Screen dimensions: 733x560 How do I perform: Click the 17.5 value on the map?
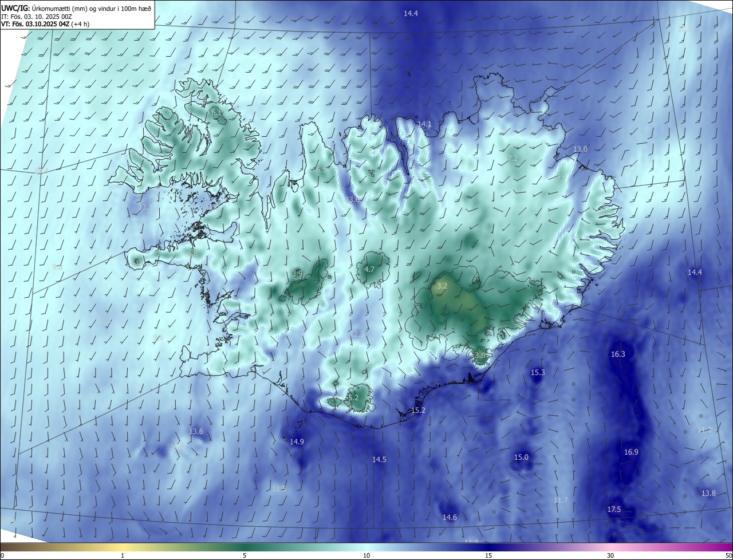tap(614, 509)
